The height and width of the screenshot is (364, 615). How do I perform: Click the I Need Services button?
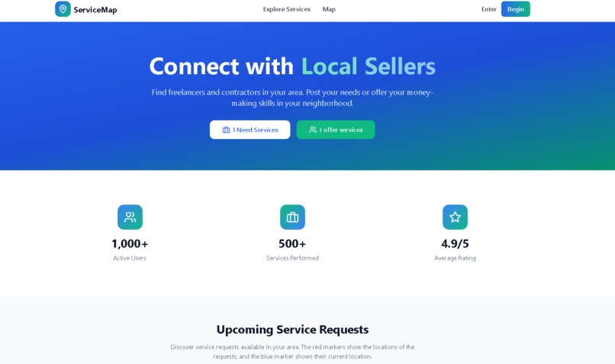[250, 130]
